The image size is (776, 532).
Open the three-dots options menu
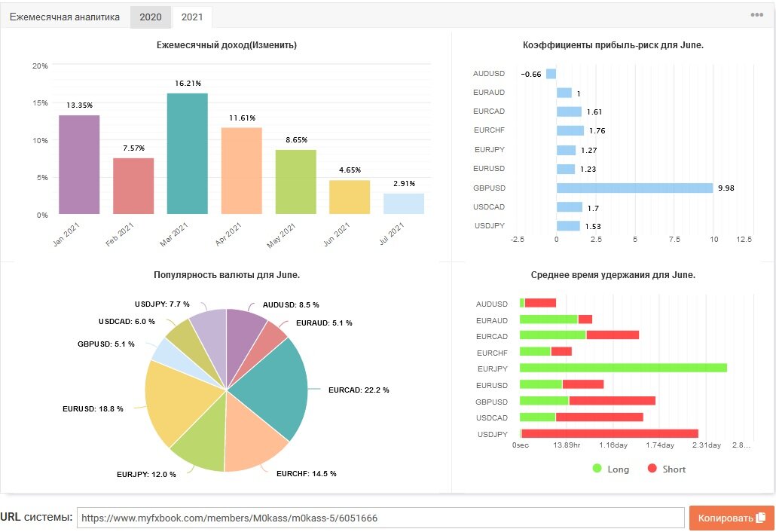click(756, 15)
